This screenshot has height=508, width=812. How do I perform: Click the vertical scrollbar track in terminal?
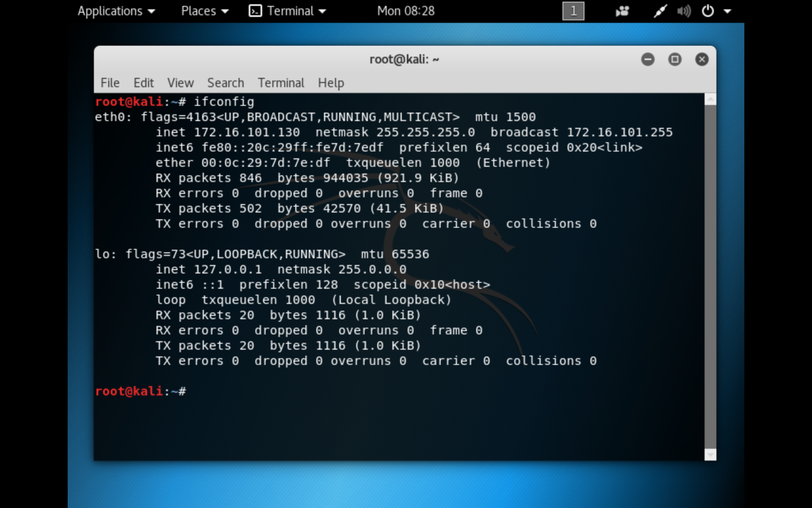[x=710, y=277]
